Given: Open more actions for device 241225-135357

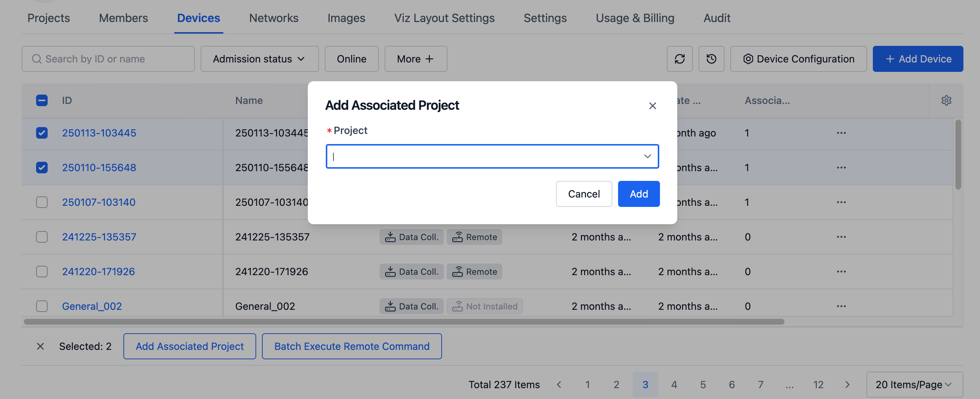Looking at the screenshot, I should click(x=841, y=237).
